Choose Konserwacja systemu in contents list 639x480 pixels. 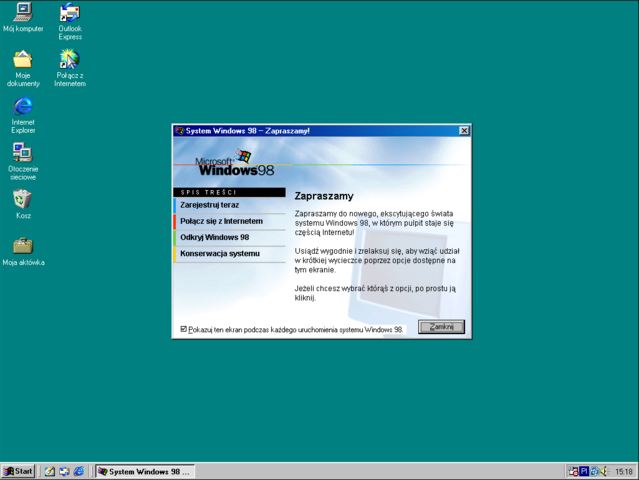229,253
